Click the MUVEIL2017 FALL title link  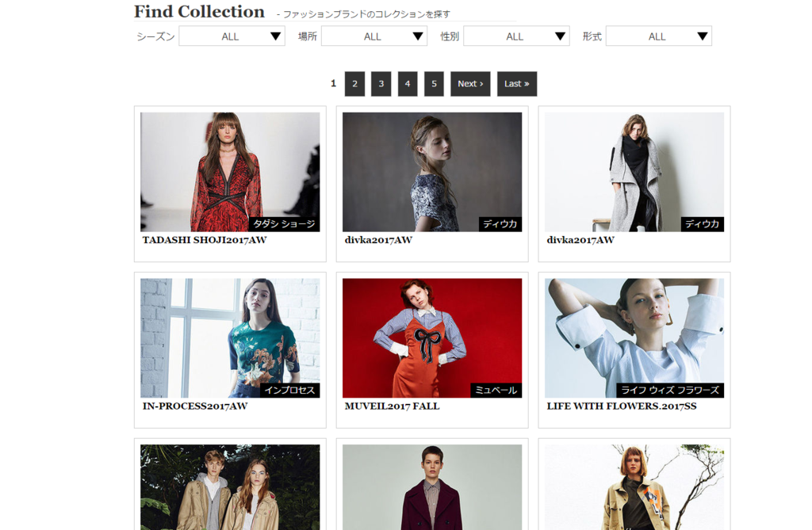[x=392, y=406]
